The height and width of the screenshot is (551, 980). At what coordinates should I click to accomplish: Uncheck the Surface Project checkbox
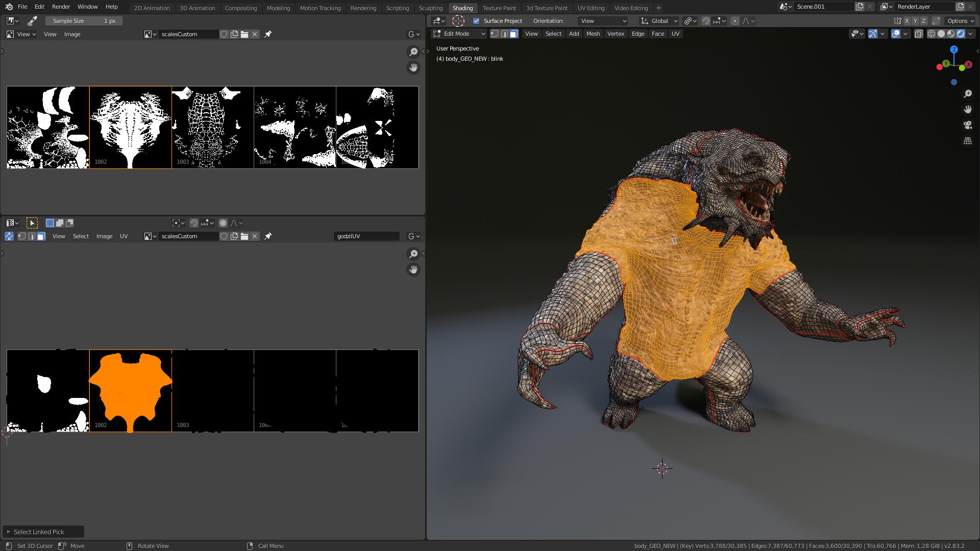[476, 21]
